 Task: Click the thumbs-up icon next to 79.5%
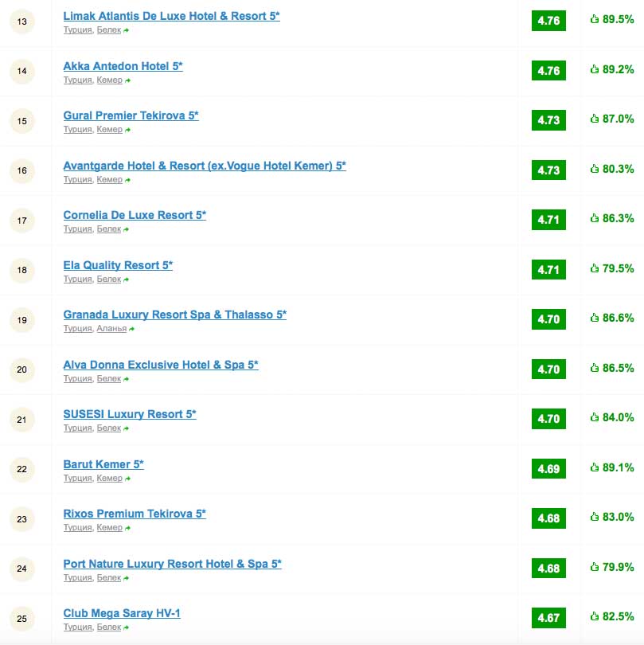pyautogui.click(x=594, y=268)
